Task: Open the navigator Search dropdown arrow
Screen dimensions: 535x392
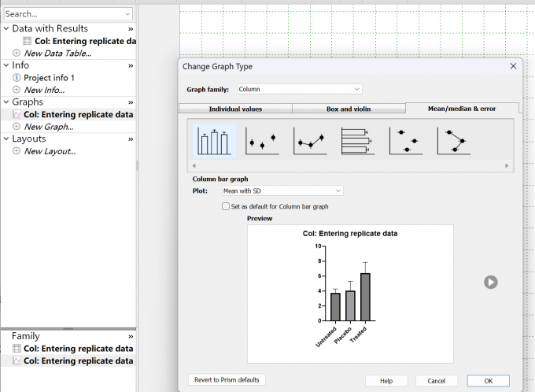Action: coord(127,14)
